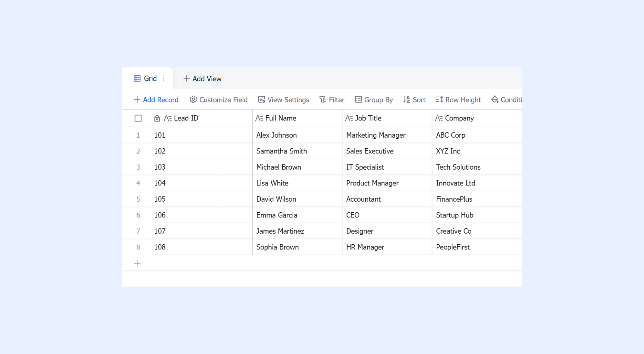Click the Sales Executive job cell
Viewport: 644px width, 354px height.
[387, 151]
